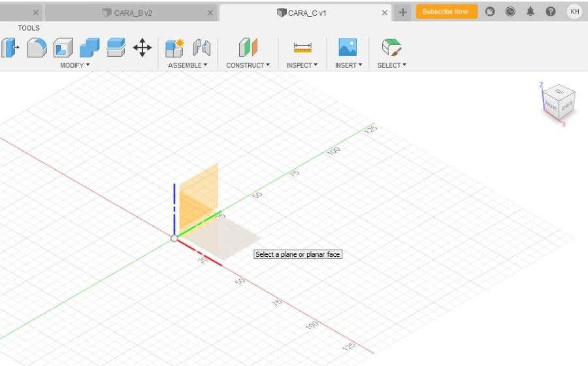Image resolution: width=588 pixels, height=366 pixels.
Task: Close the leftmost partially hidden tab
Action: pos(36,13)
